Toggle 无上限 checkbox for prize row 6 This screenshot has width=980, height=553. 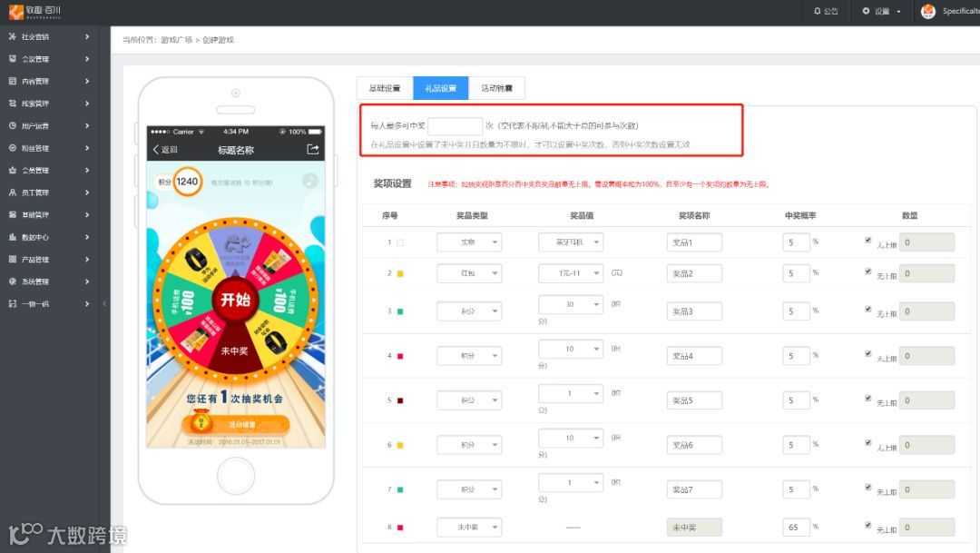(867, 443)
